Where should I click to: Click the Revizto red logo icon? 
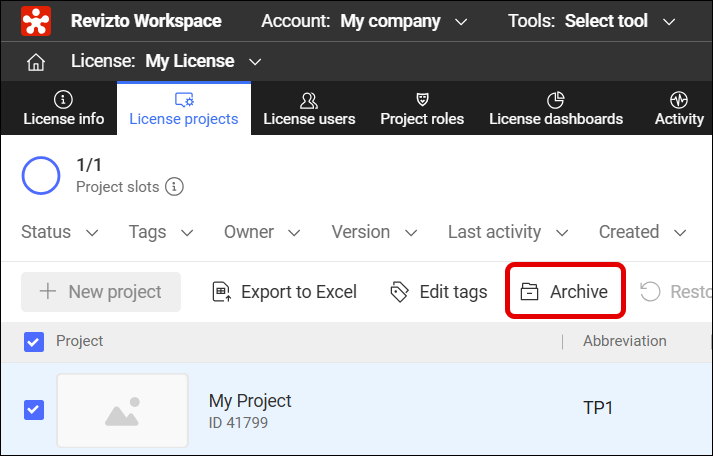[x=36, y=21]
